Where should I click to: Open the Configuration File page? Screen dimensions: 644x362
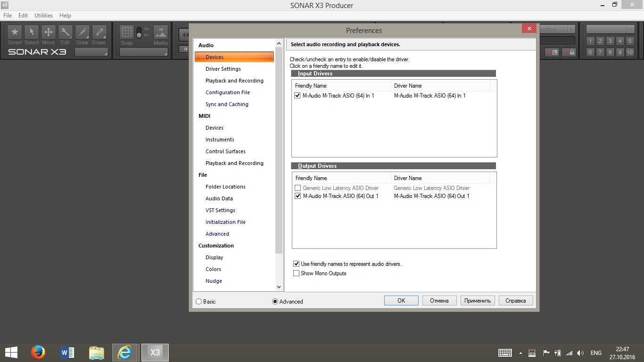(228, 92)
